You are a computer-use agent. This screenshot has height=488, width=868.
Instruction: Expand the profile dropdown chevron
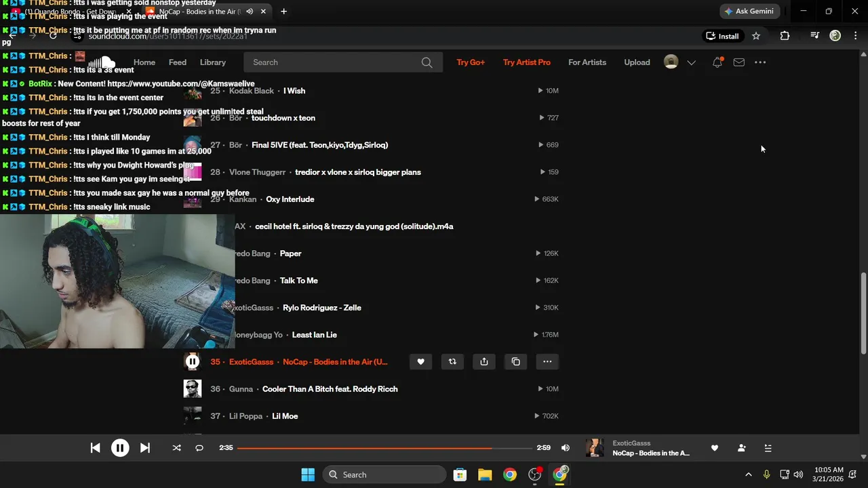click(691, 62)
